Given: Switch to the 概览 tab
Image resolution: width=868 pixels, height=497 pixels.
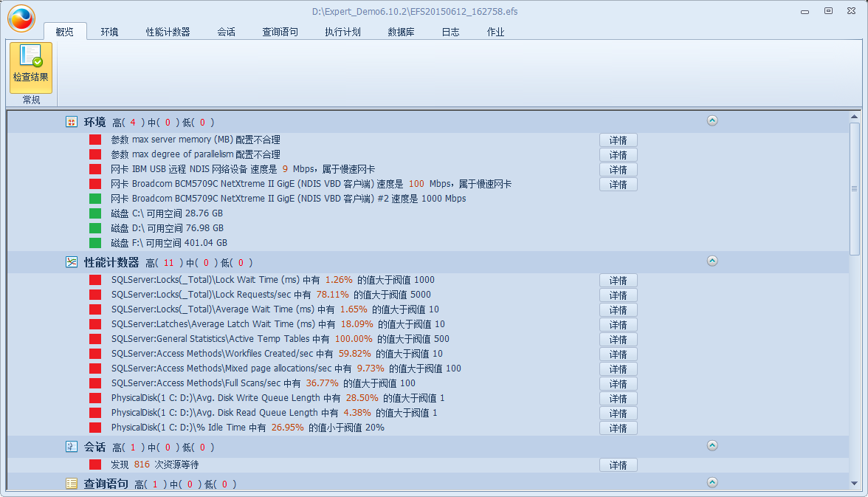Looking at the screenshot, I should click(x=65, y=32).
